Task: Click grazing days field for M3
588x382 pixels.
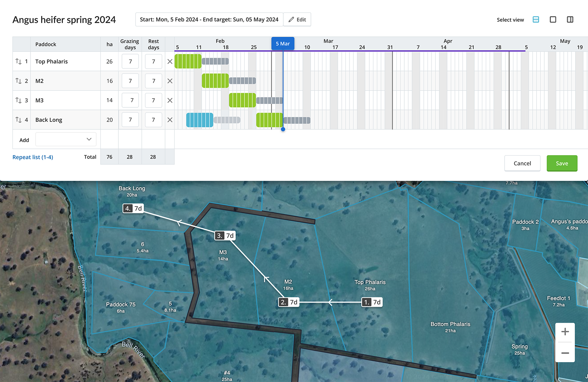Action: coord(130,100)
